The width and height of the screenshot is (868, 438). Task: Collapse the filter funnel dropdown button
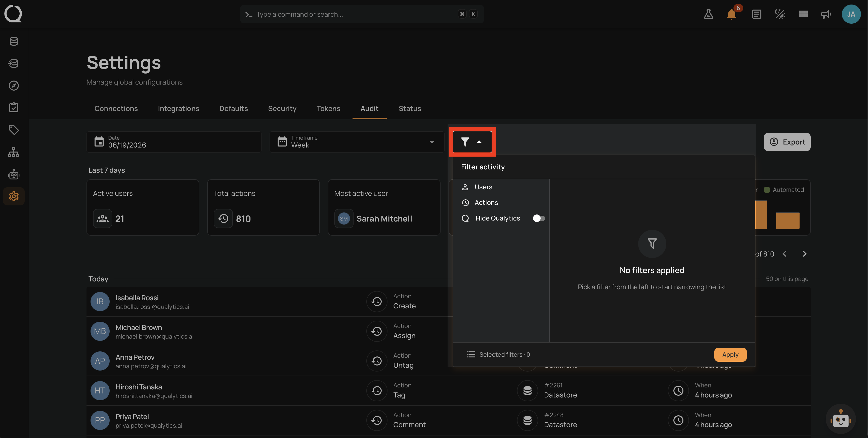point(472,142)
